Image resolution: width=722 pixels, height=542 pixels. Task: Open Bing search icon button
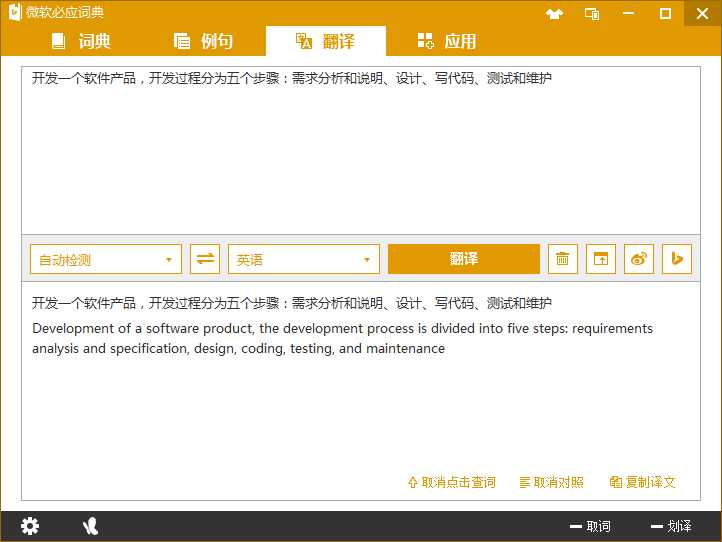pyautogui.click(x=677, y=259)
